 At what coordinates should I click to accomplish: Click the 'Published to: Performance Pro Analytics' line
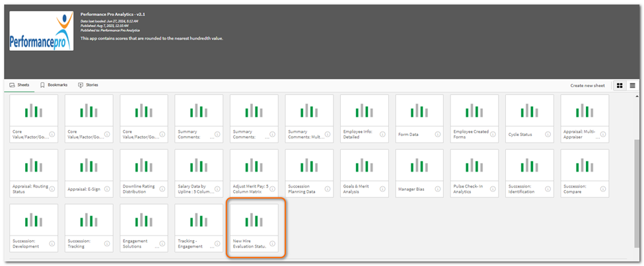110,30
